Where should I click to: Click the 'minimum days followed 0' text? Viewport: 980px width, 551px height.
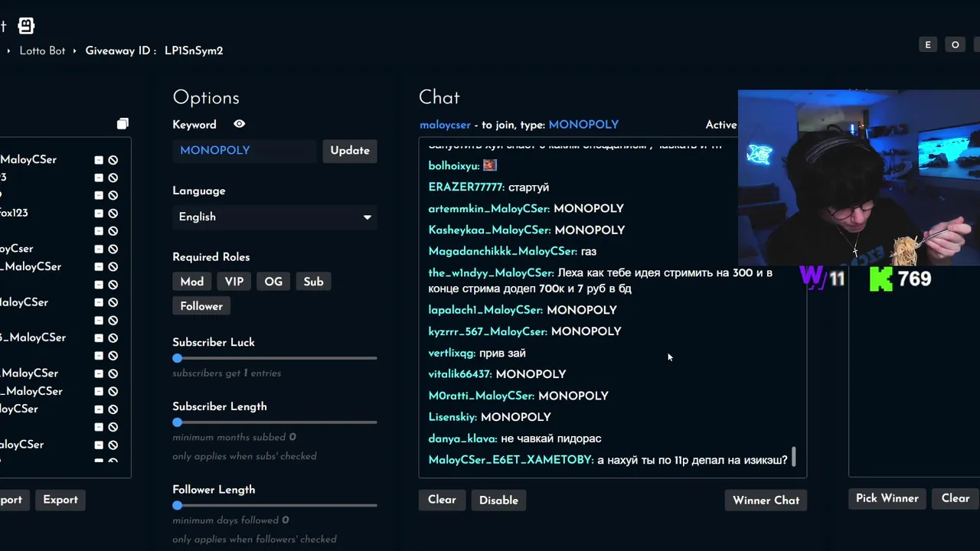click(230, 520)
